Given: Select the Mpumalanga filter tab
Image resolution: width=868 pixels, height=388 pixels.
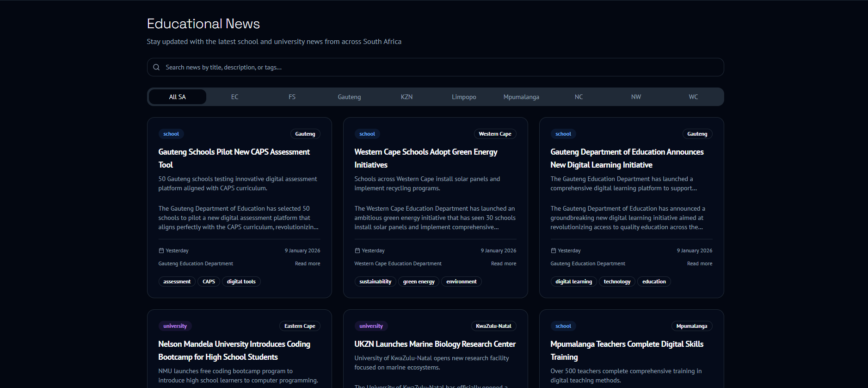Looking at the screenshot, I should (521, 97).
